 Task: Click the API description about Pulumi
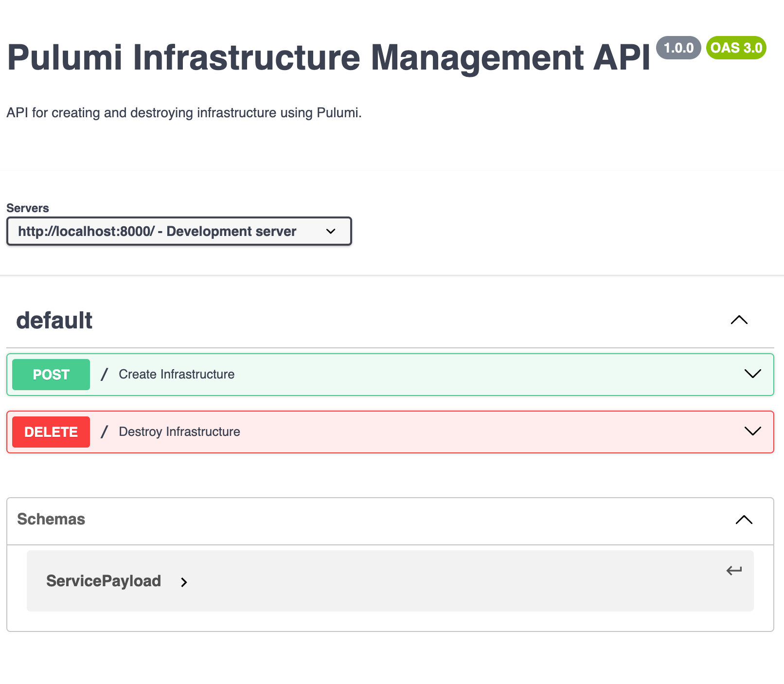[184, 113]
